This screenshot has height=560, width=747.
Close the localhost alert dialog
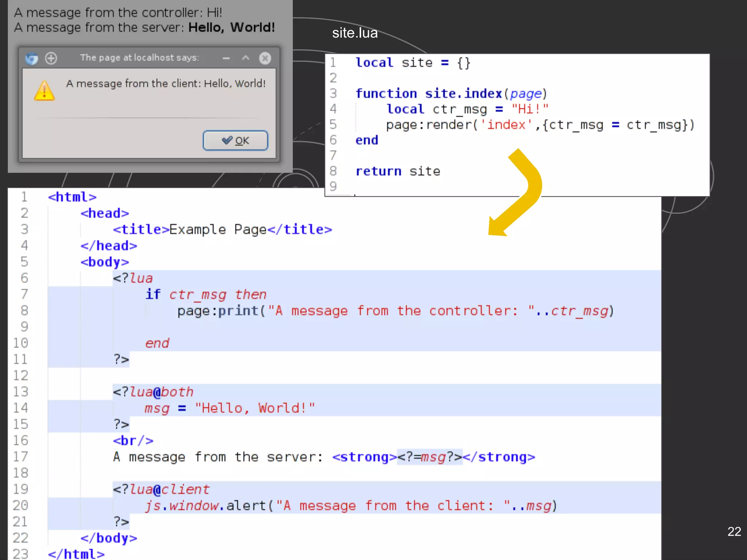(x=265, y=58)
